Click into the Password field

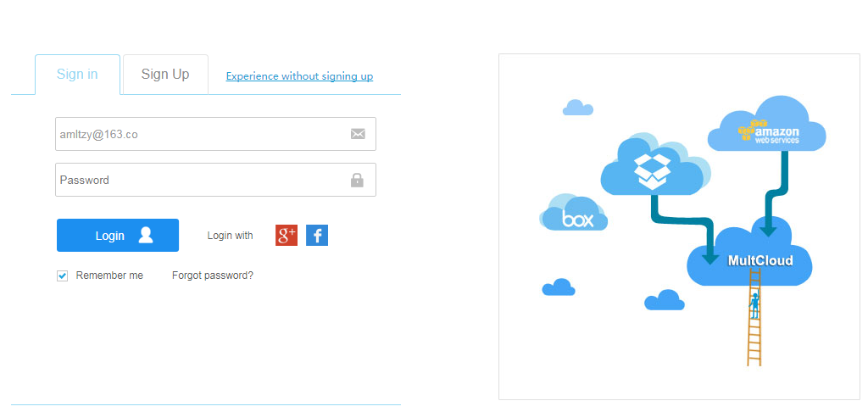coord(215,180)
